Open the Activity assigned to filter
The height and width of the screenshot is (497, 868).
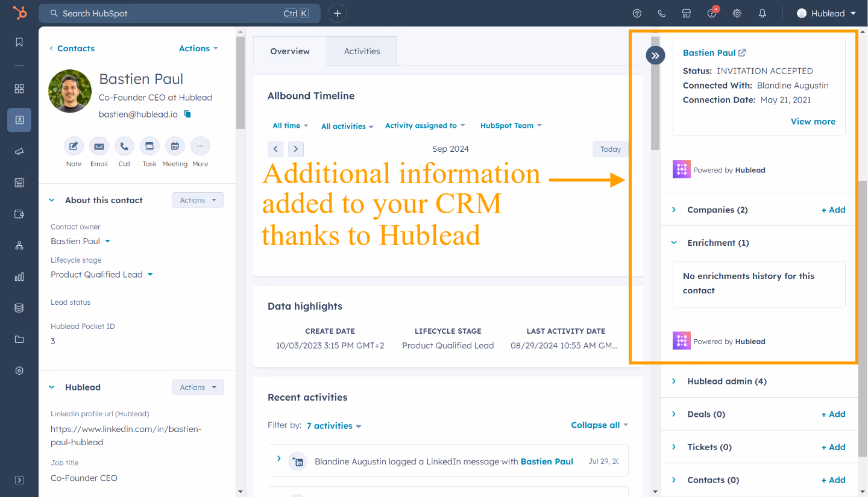pyautogui.click(x=425, y=125)
